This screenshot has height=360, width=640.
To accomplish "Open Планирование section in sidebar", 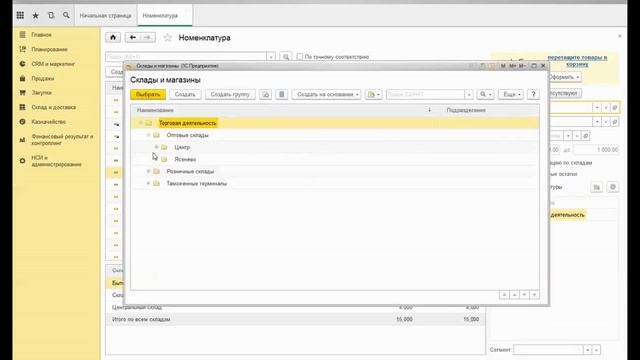I will coord(49,49).
